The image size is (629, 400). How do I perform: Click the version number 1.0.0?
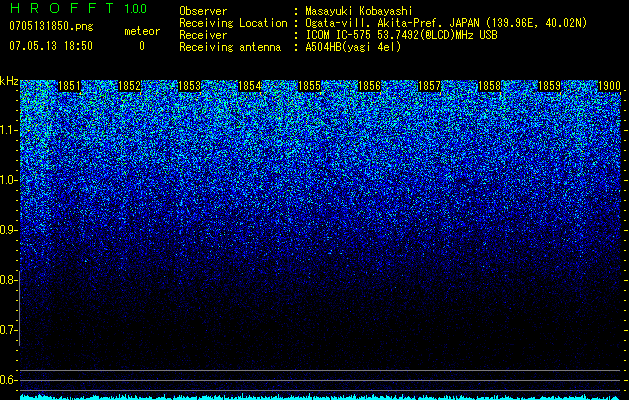coord(135,9)
